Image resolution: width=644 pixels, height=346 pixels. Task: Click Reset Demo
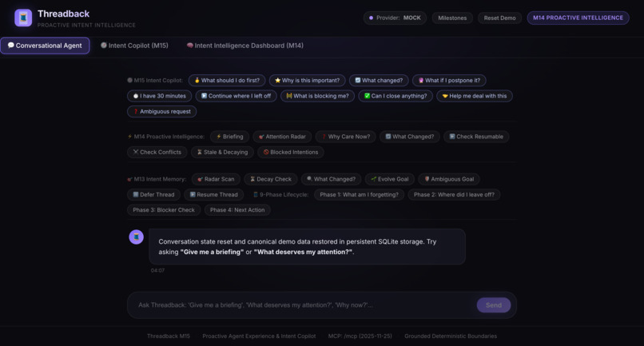[x=499, y=18]
